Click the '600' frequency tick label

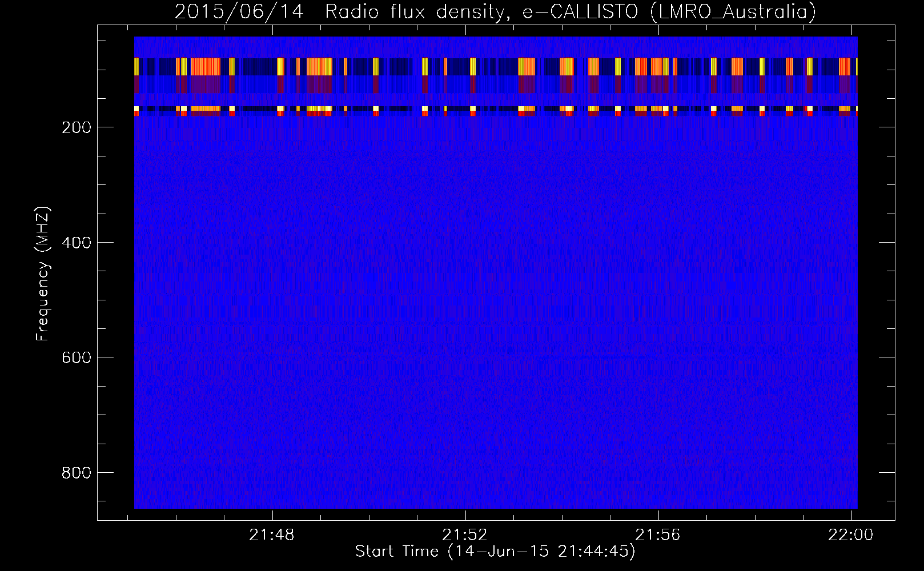click(76, 357)
